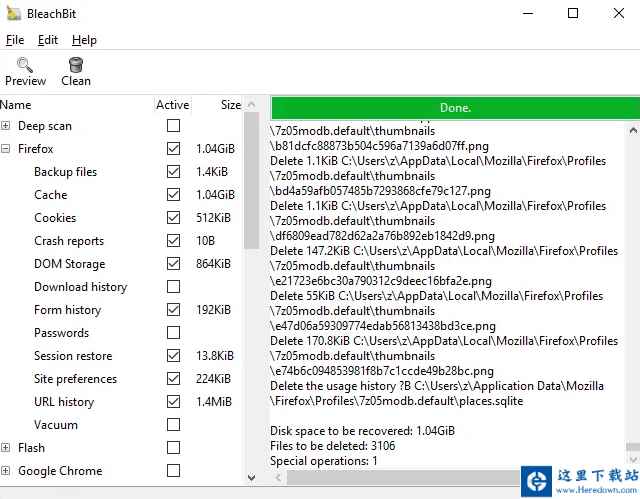Click the Clean trash can icon
This screenshot has height=499, width=640.
[x=76, y=65]
